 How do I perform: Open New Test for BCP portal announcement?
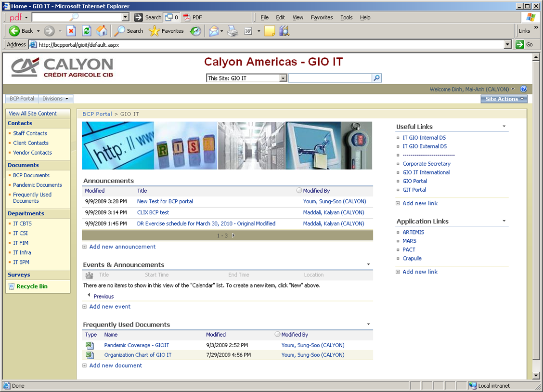point(165,201)
